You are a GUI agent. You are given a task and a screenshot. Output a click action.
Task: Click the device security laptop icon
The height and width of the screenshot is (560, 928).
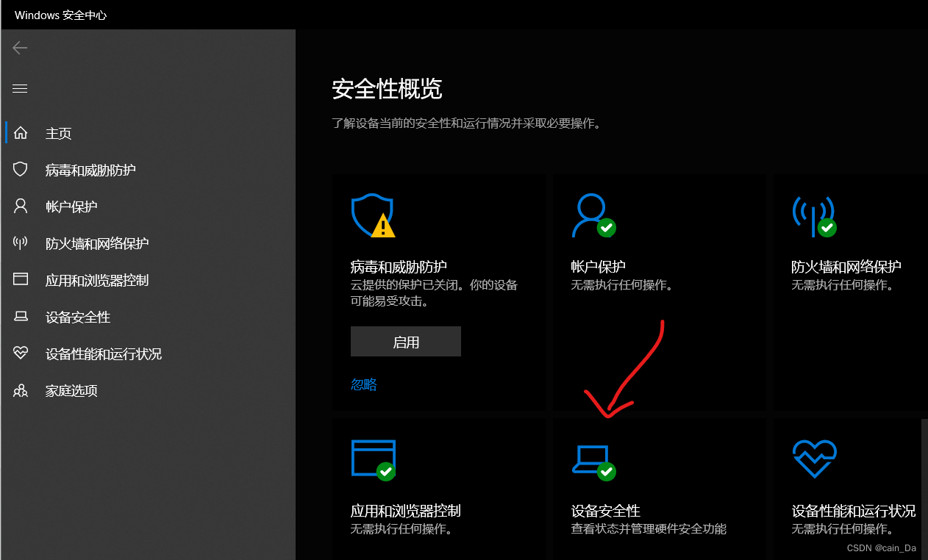593,462
